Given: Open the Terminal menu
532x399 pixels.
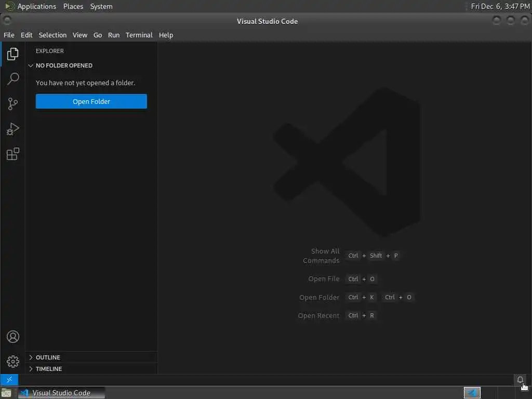Looking at the screenshot, I should (139, 35).
